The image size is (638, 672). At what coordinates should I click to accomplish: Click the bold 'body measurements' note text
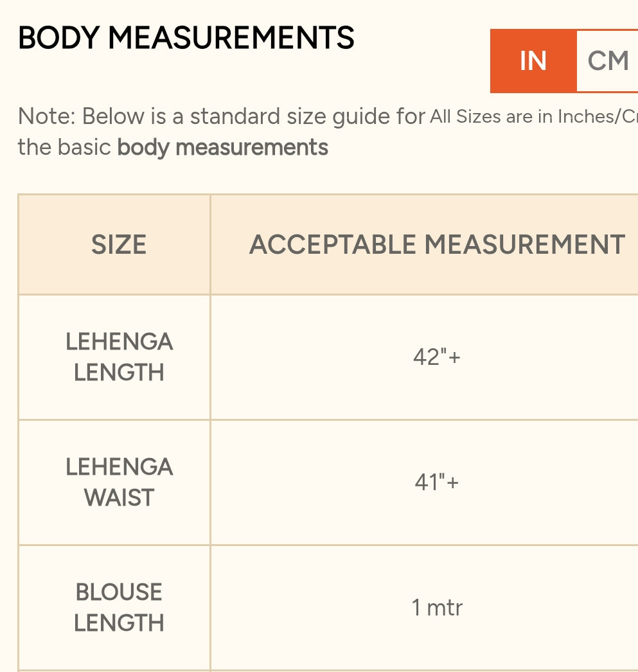pos(222,147)
